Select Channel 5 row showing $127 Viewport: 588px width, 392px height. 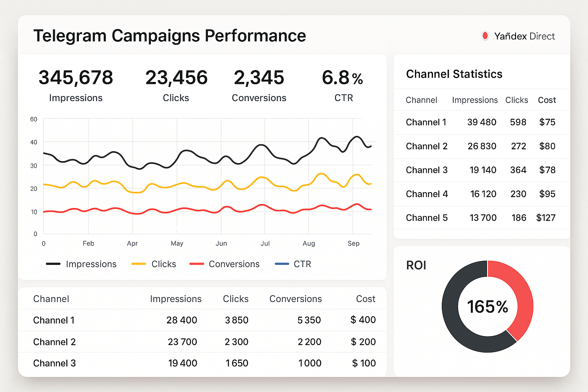click(426, 218)
